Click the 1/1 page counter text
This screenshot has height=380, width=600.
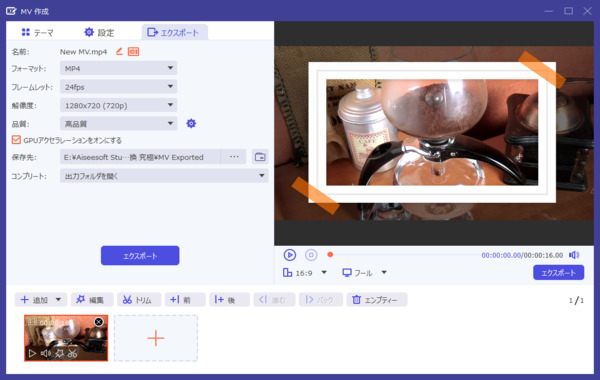click(576, 300)
